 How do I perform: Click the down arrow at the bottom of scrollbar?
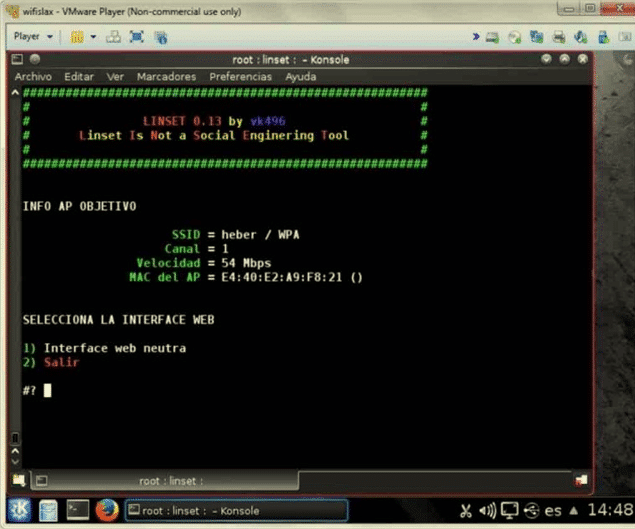tap(15, 461)
